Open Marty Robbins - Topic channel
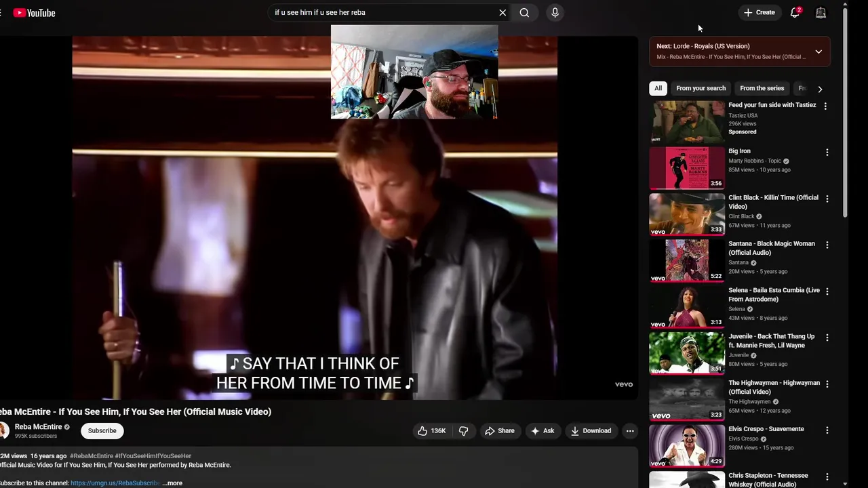The height and width of the screenshot is (488, 868). tap(755, 161)
